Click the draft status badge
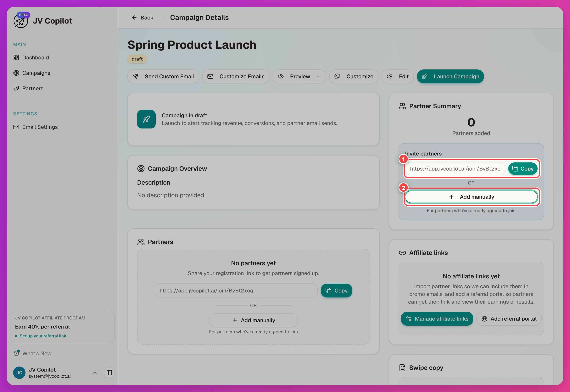 [137, 59]
